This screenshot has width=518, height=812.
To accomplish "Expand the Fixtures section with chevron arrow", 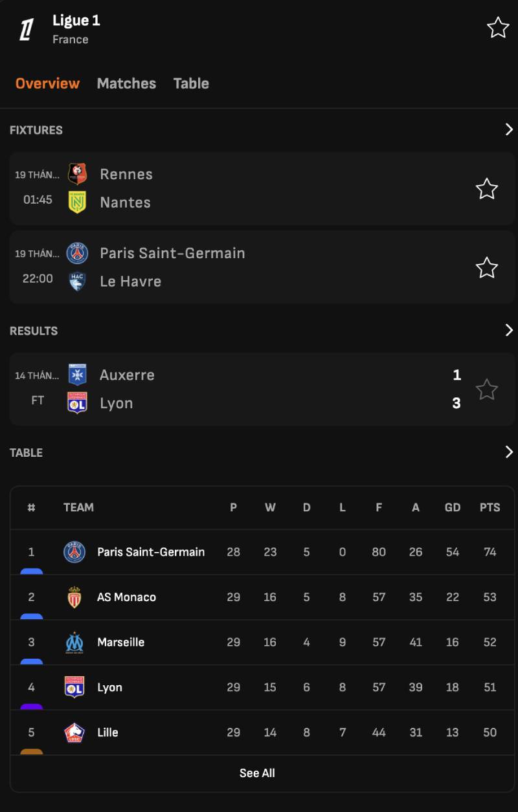I will 509,129.
